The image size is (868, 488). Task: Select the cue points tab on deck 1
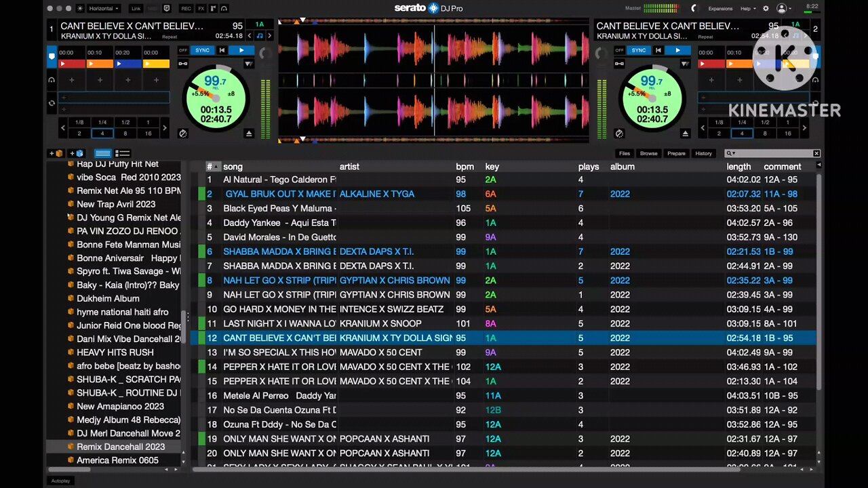pyautogui.click(x=52, y=56)
